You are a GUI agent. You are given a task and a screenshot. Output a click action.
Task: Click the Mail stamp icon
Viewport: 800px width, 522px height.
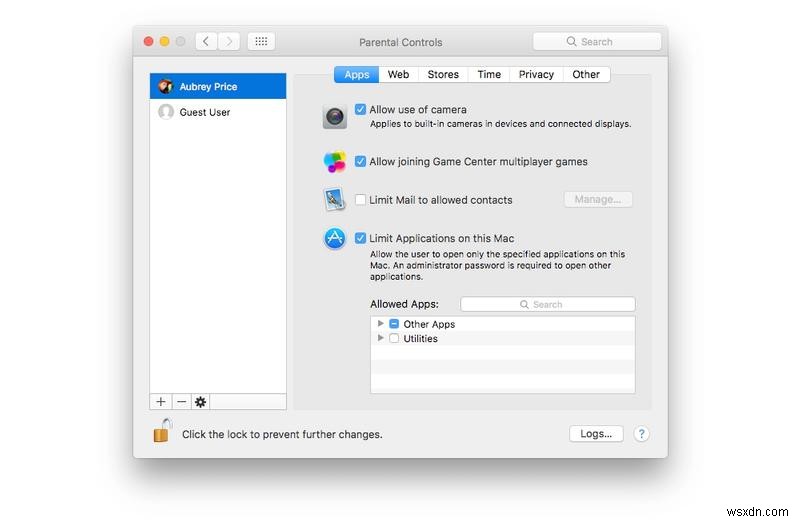click(335, 200)
